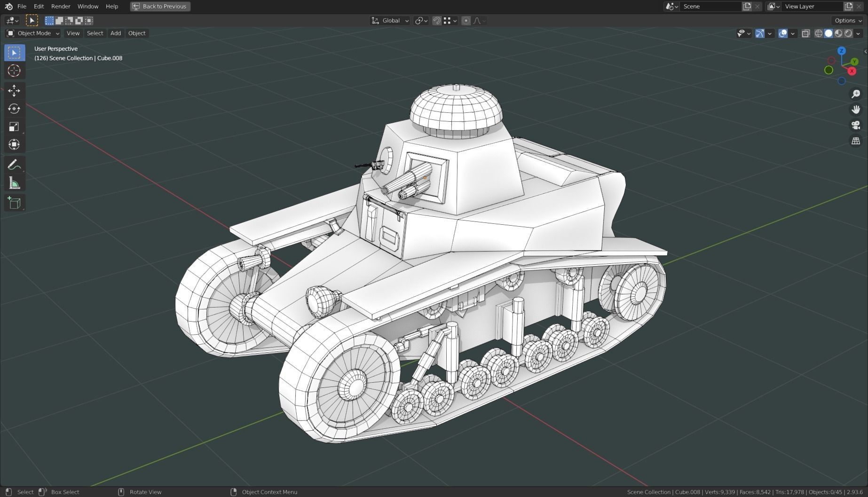The height and width of the screenshot is (497, 868).
Task: Toggle viewport overlays
Action: 782,33
